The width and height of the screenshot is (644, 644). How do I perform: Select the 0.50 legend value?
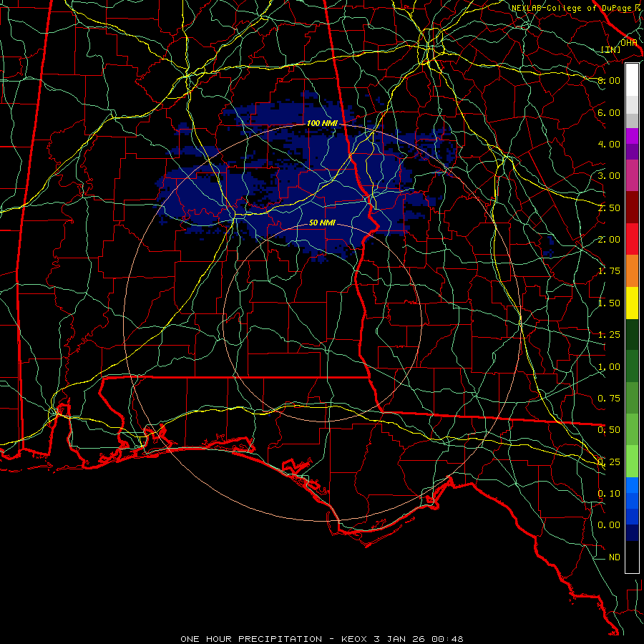click(609, 430)
